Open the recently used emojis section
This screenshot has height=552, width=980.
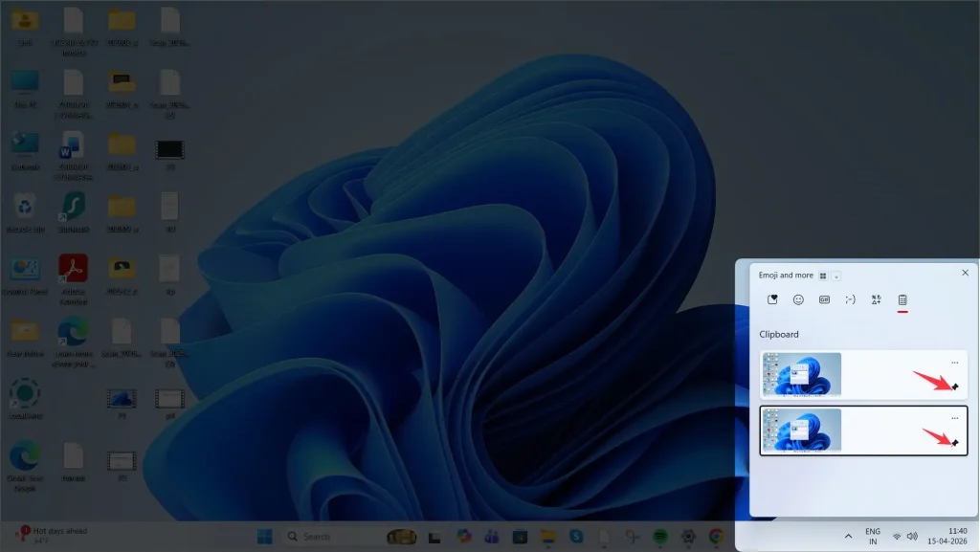[x=773, y=298]
